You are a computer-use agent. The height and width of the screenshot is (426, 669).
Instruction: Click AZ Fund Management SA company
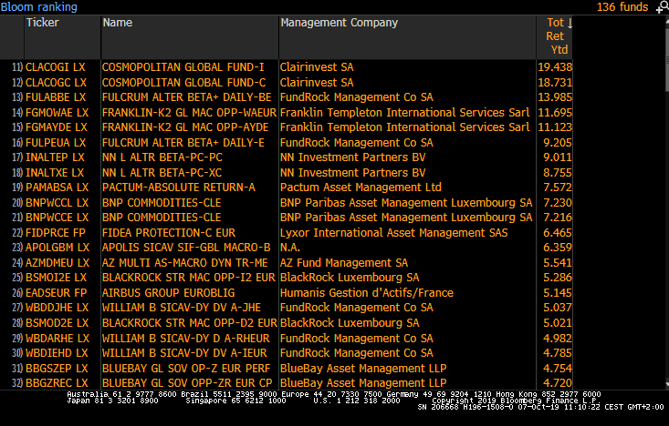[344, 263]
